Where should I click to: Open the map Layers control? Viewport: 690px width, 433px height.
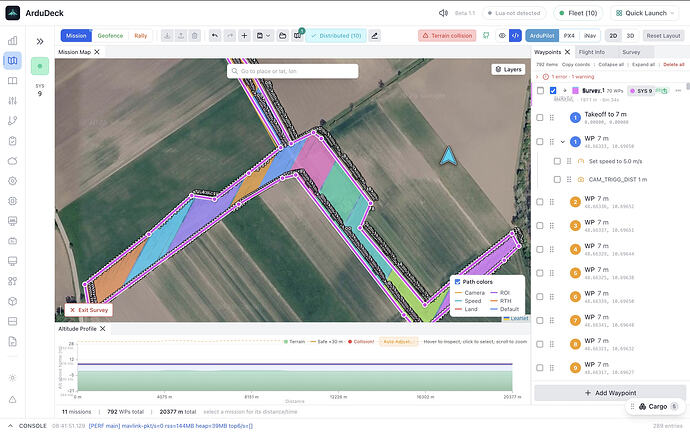pos(508,69)
